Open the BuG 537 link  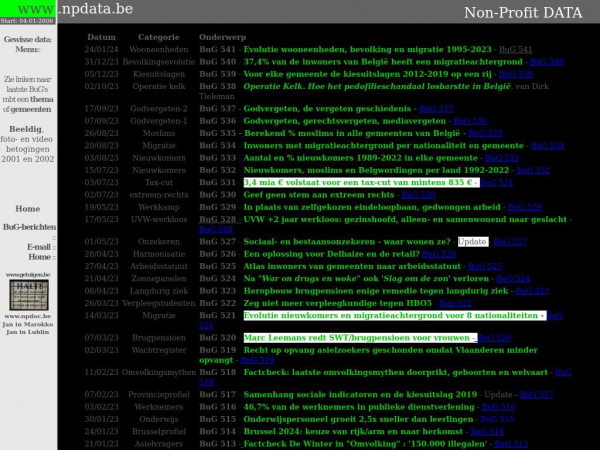tap(436, 109)
